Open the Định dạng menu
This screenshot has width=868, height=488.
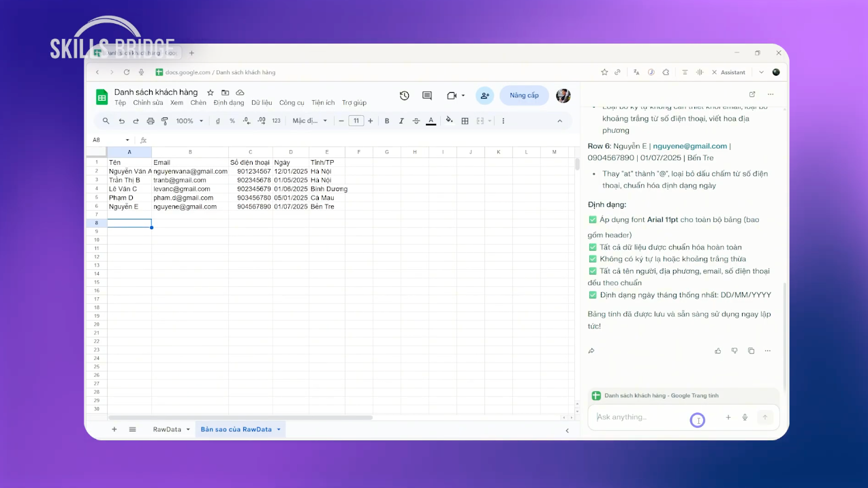point(228,103)
